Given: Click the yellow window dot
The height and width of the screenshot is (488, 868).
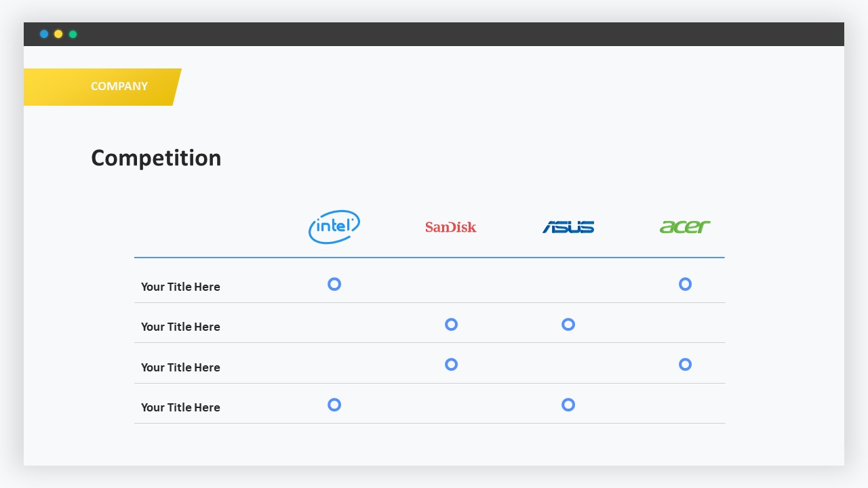Looking at the screenshot, I should pyautogui.click(x=58, y=34).
